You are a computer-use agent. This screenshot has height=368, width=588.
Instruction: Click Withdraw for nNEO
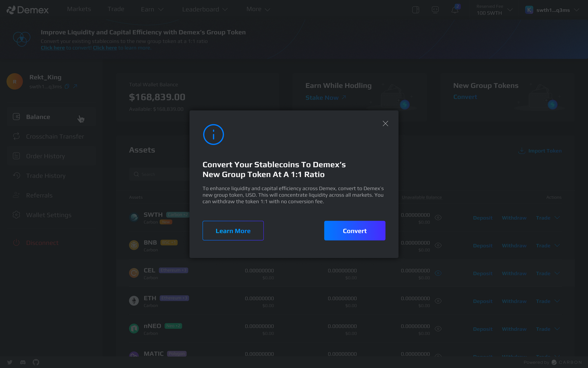click(x=514, y=329)
